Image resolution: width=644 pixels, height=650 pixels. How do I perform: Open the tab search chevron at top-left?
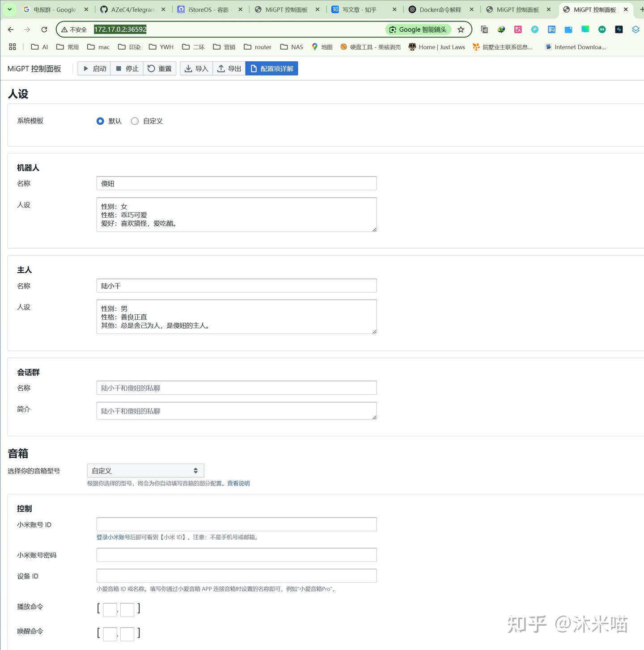point(9,9)
